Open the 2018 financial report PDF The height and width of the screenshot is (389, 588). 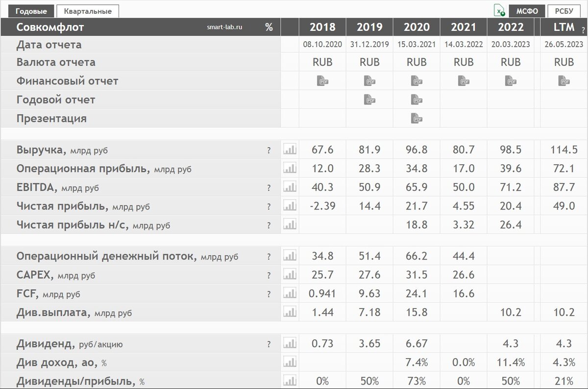tap(322, 81)
